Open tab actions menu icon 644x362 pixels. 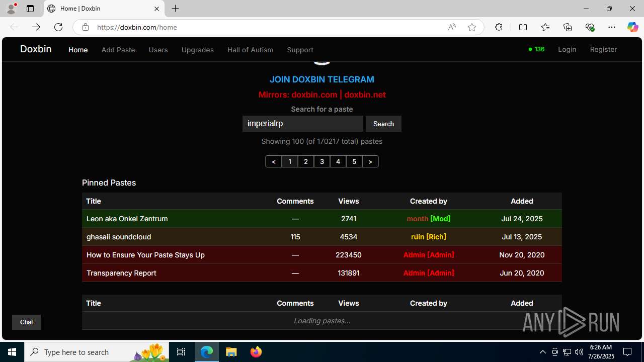point(30,9)
